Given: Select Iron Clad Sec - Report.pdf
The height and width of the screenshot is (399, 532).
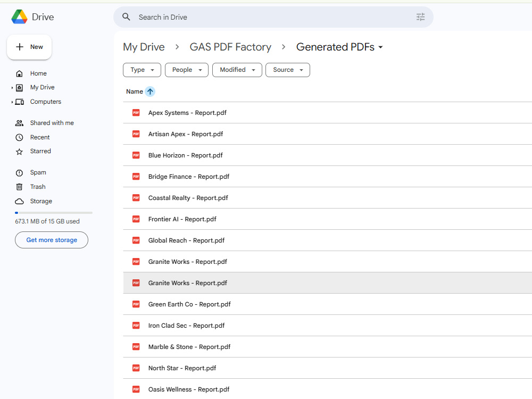Looking at the screenshot, I should [327, 326].
